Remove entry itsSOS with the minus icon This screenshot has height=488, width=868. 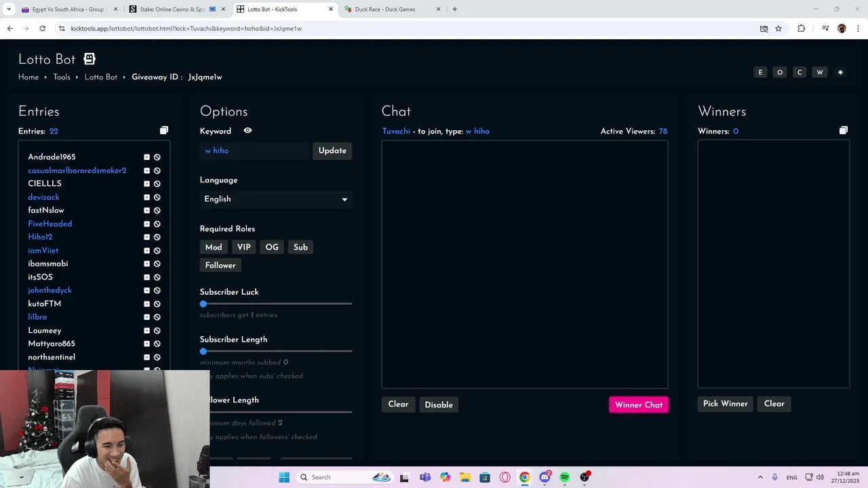(x=146, y=277)
